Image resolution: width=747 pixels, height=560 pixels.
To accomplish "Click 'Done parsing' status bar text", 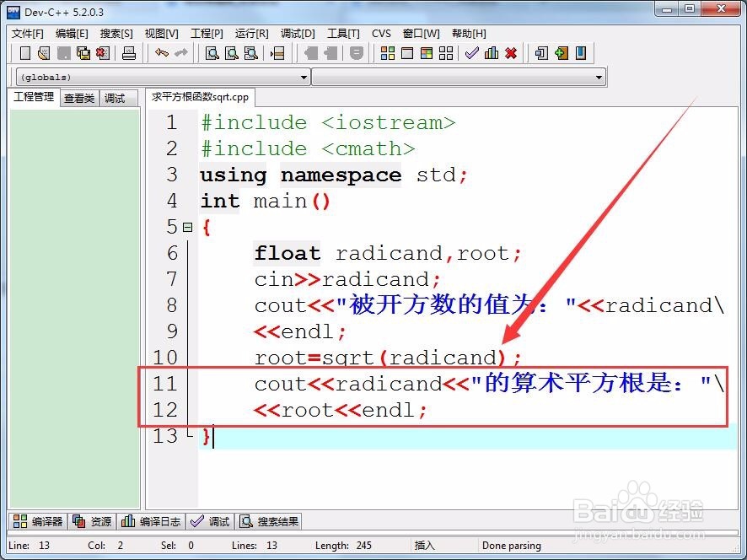I will coord(512,545).
